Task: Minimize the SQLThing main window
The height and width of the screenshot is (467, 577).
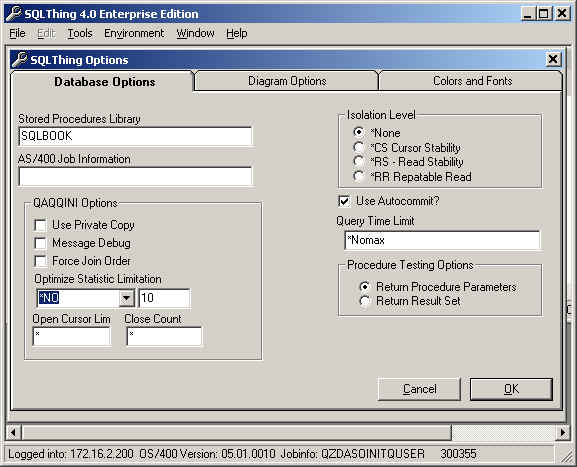Action: (x=527, y=14)
